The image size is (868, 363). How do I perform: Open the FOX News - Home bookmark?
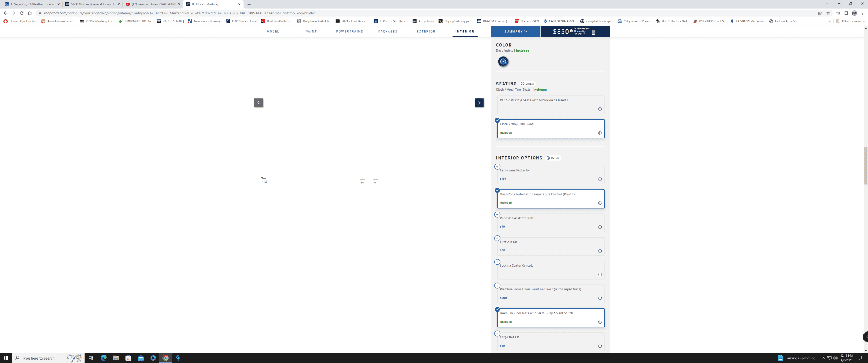(x=241, y=21)
